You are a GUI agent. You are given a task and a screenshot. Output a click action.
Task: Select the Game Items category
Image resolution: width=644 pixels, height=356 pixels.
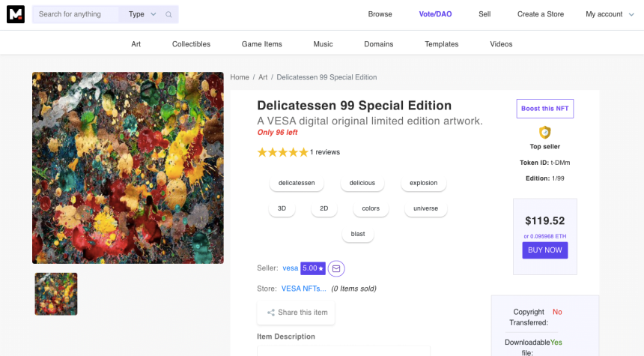[x=261, y=44]
